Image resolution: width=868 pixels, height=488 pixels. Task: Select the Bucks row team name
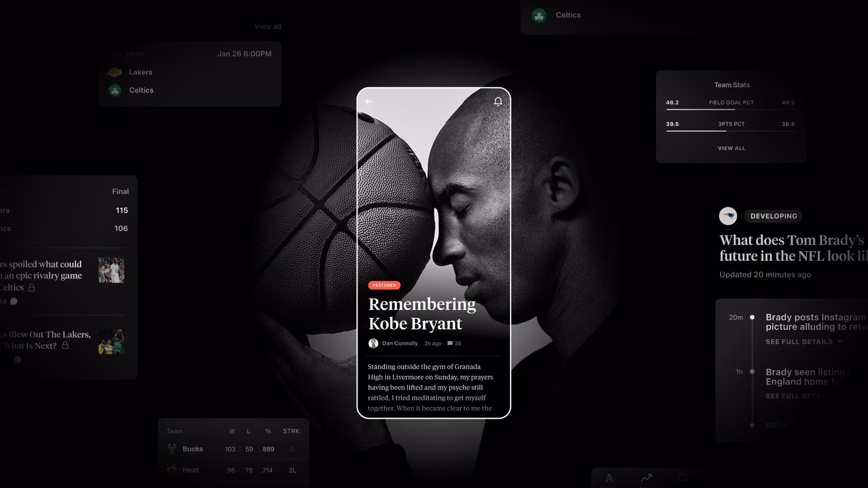[x=193, y=449]
